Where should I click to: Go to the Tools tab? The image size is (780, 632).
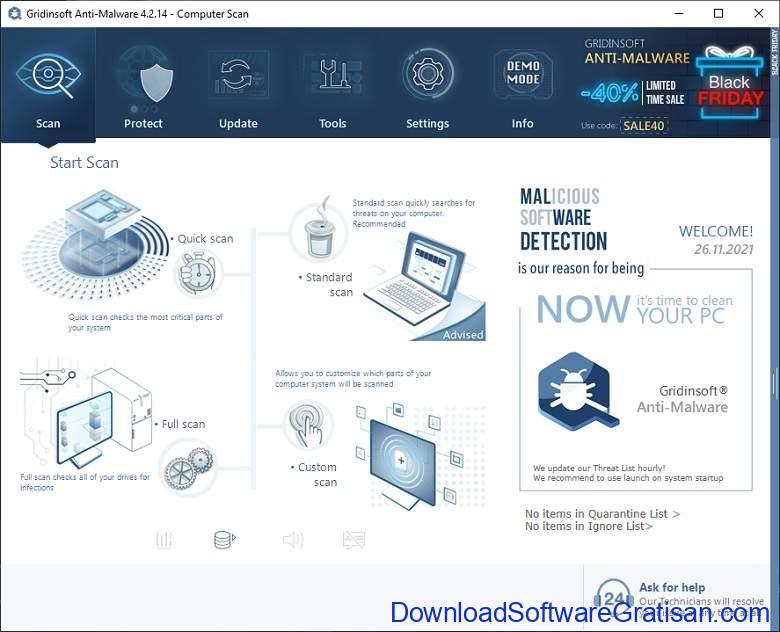[333, 85]
